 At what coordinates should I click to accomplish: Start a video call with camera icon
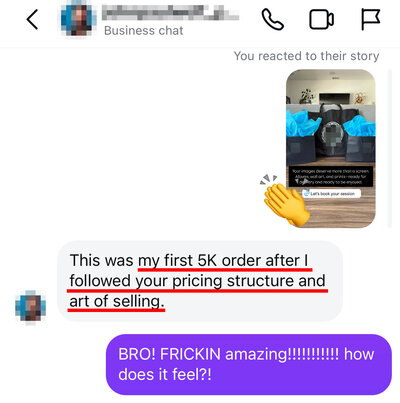coord(321,20)
